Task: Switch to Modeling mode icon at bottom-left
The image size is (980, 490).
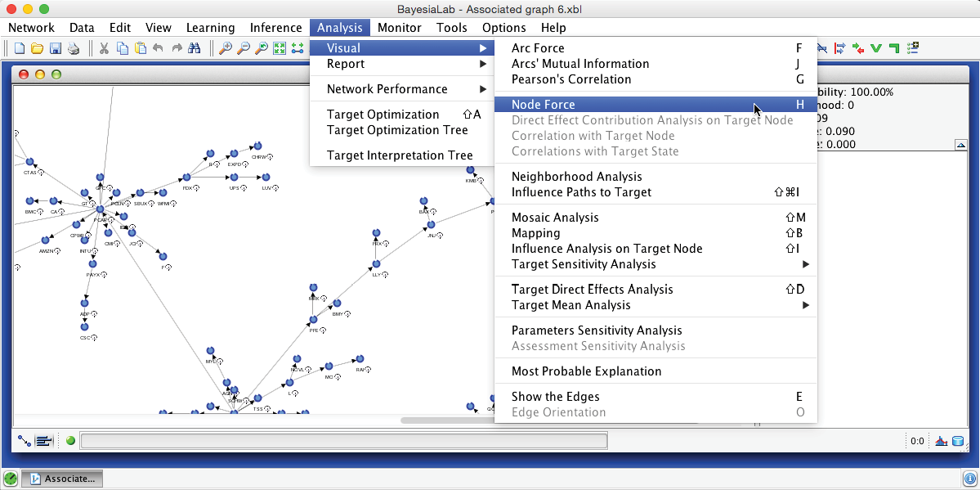Action: tap(25, 441)
